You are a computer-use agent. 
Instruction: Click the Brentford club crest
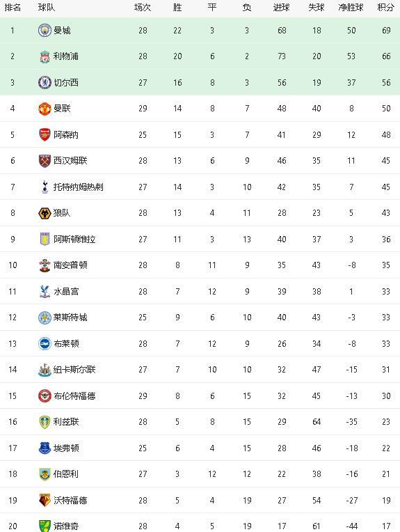pyautogui.click(x=45, y=396)
